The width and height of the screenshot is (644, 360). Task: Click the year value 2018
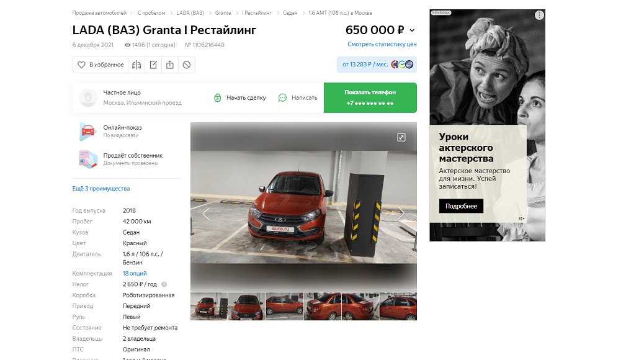tap(130, 211)
